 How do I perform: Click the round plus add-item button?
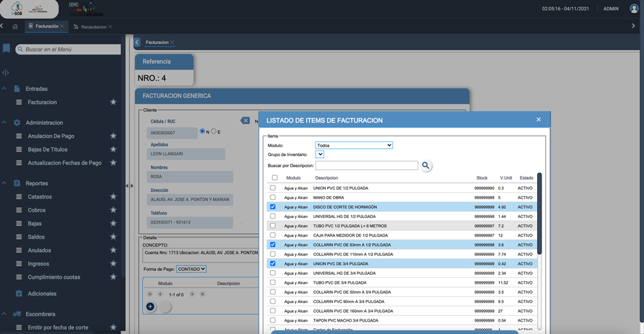coord(150,307)
